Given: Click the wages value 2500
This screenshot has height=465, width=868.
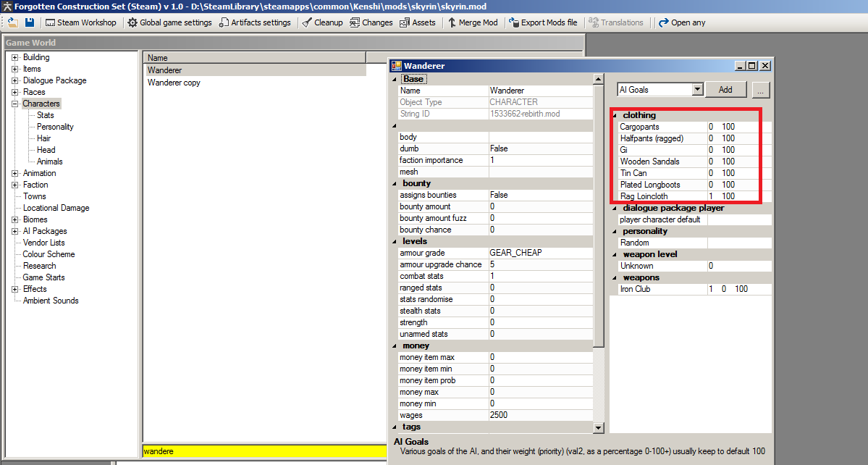Looking at the screenshot, I should 540,415.
